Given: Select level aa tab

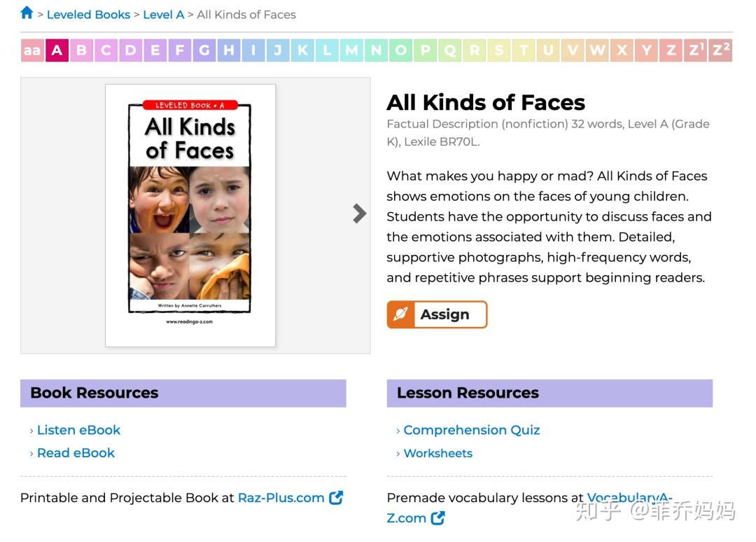Looking at the screenshot, I should [32, 50].
